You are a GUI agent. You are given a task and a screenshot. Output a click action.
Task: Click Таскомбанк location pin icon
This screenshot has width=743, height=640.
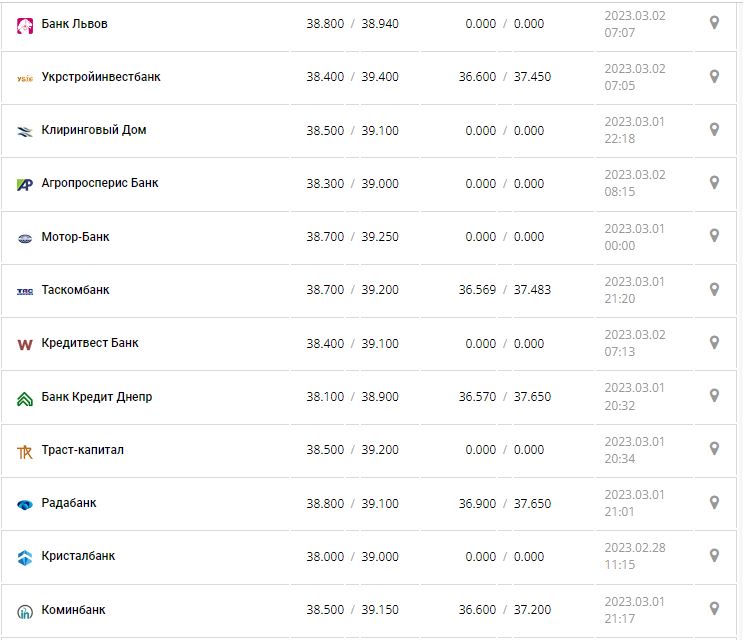point(714,289)
